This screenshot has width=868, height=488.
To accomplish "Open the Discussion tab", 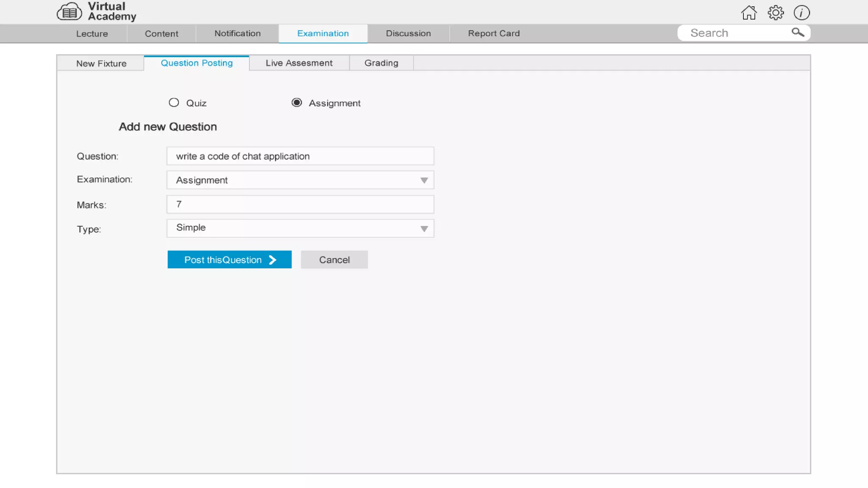I will (408, 33).
